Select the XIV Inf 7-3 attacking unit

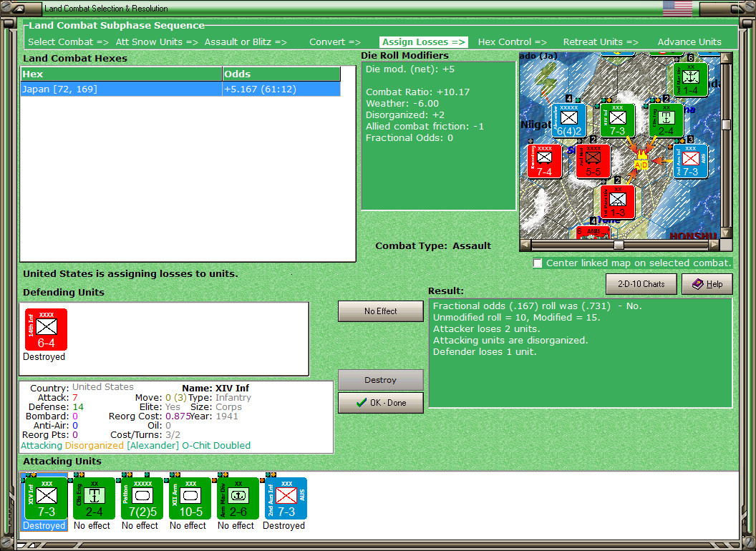pyautogui.click(x=46, y=498)
